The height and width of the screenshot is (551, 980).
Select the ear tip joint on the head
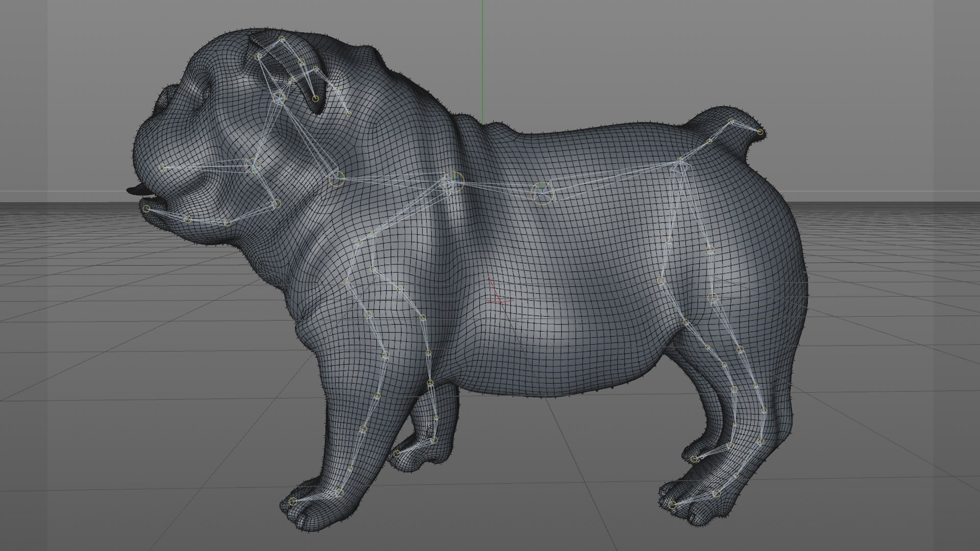[x=315, y=98]
